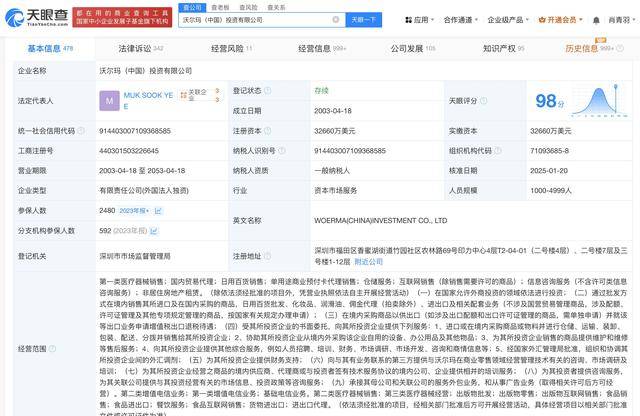Open the Tianyancha logo homepage link
640x416 pixels.
click(37, 17)
